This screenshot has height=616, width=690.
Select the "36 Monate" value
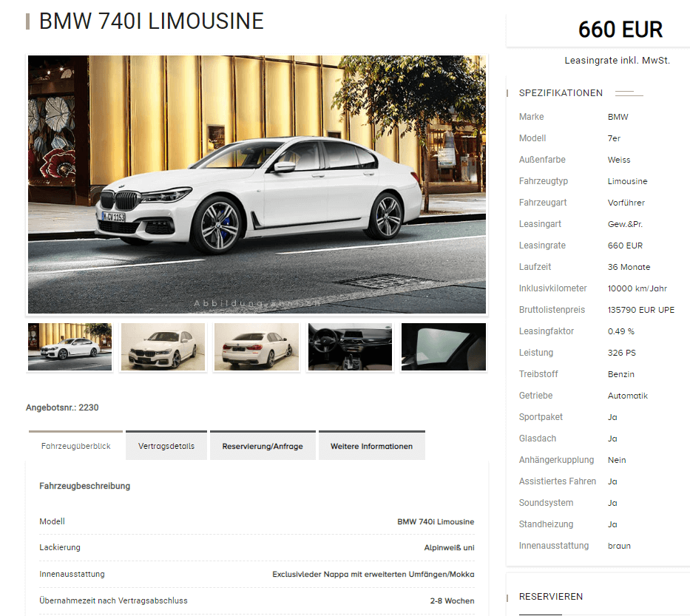pos(629,267)
